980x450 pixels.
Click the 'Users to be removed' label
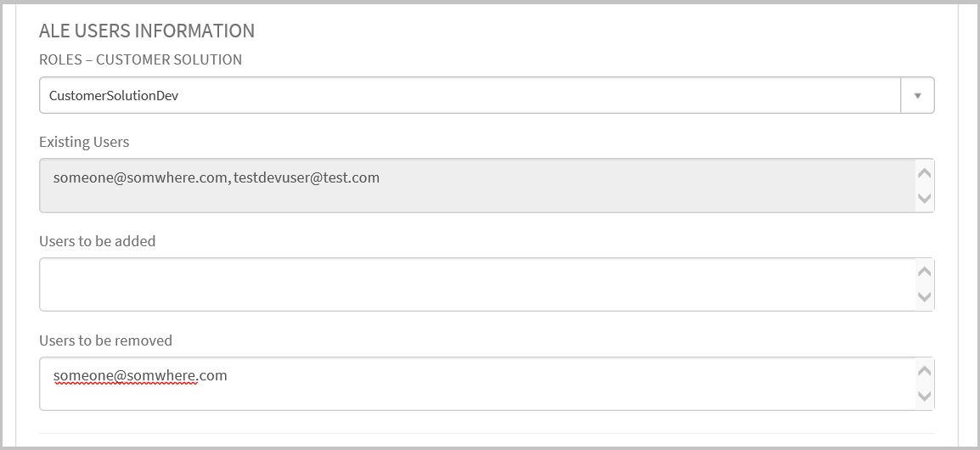click(105, 340)
